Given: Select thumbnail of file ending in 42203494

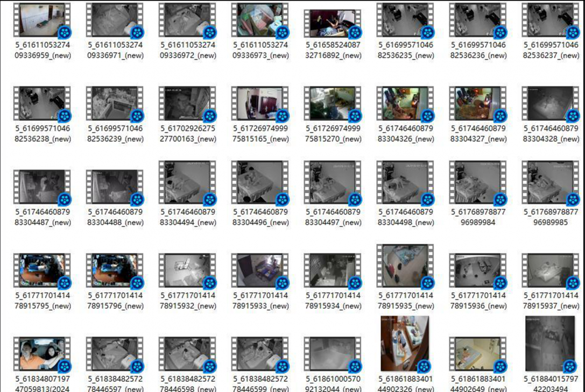Looking at the screenshot, I should click(551, 344).
